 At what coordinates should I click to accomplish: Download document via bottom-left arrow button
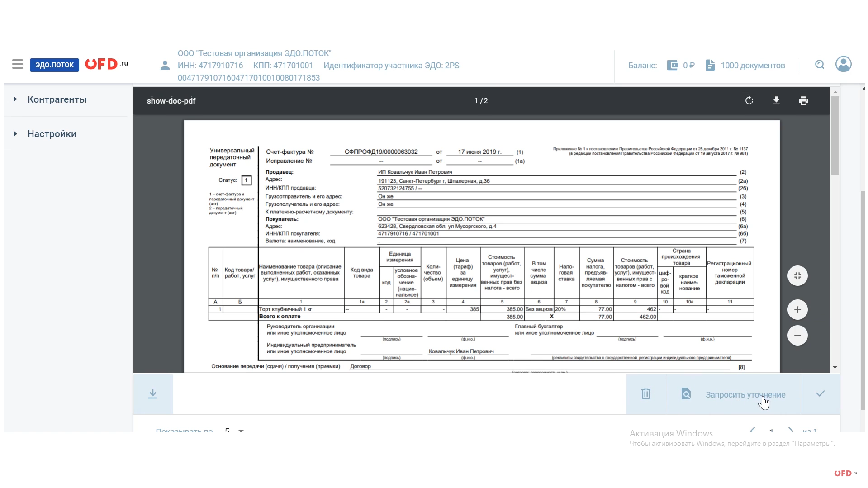[153, 394]
